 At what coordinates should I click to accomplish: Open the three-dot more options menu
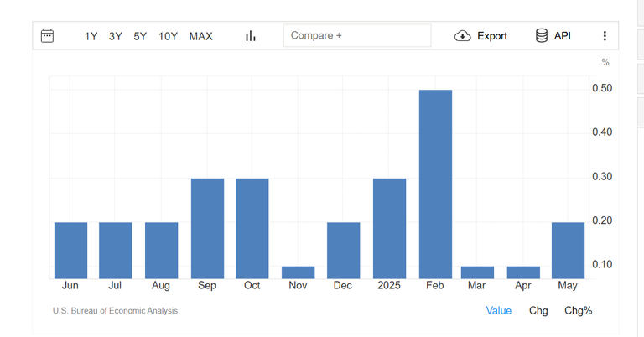pos(605,36)
